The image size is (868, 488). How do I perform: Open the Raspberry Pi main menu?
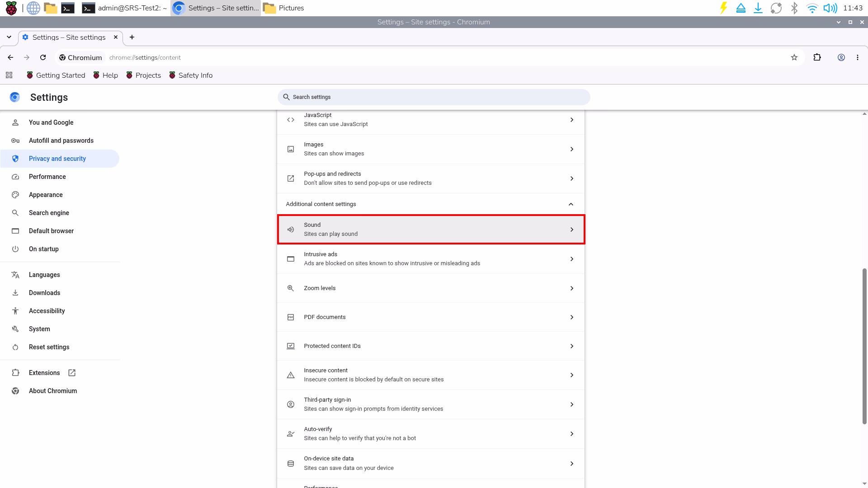click(x=11, y=8)
